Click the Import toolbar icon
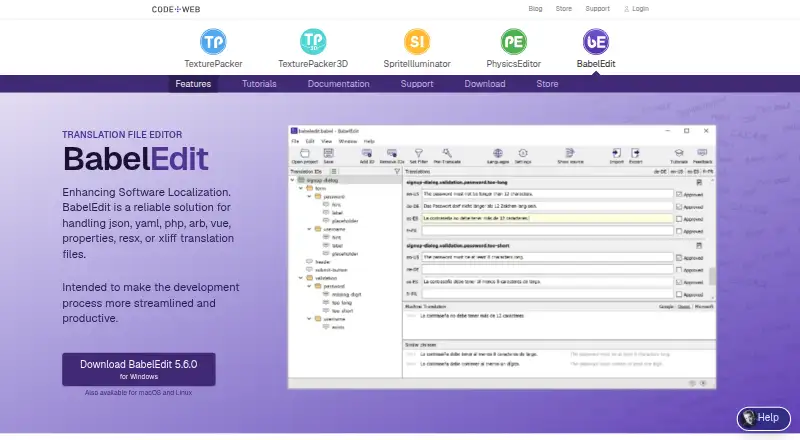 [x=616, y=153]
